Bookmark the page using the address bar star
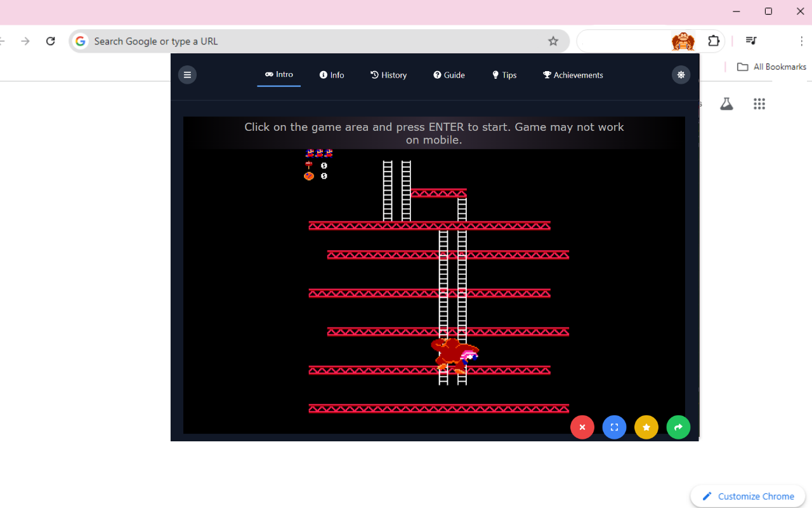812x508 pixels. click(x=553, y=41)
